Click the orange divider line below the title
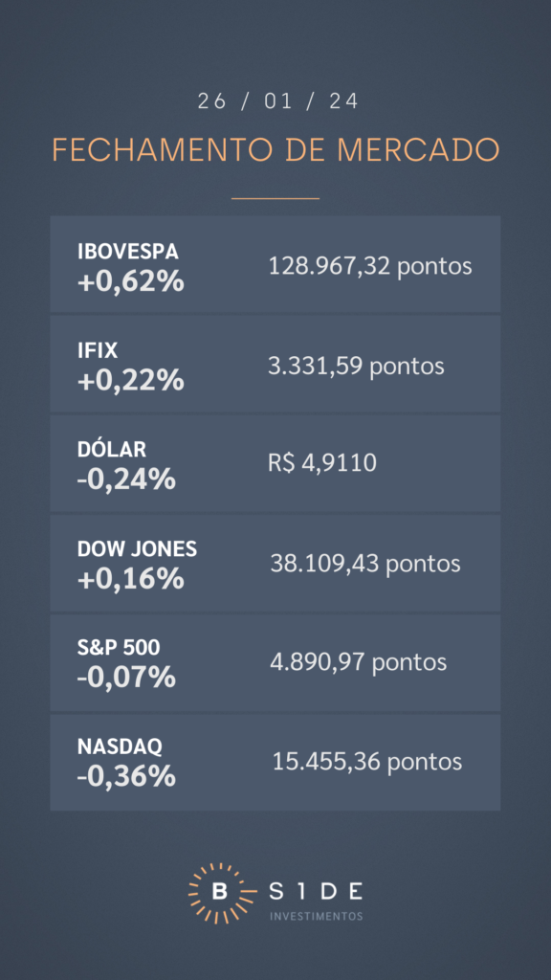551x980 pixels. pyautogui.click(x=275, y=199)
